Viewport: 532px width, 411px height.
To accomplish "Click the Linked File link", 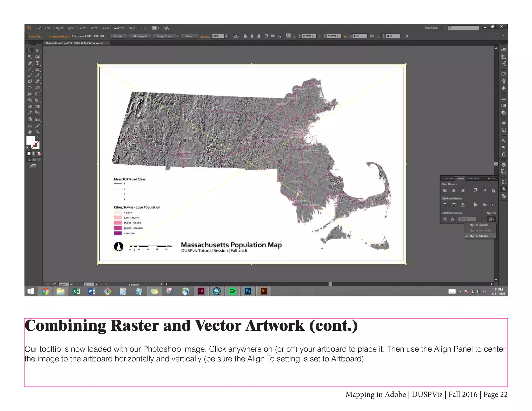I will click(35, 36).
